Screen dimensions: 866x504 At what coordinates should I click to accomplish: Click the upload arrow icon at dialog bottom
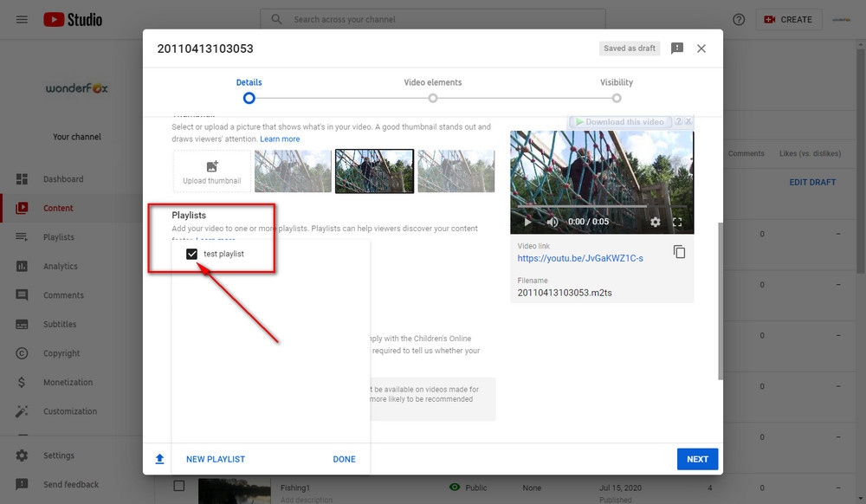(159, 459)
